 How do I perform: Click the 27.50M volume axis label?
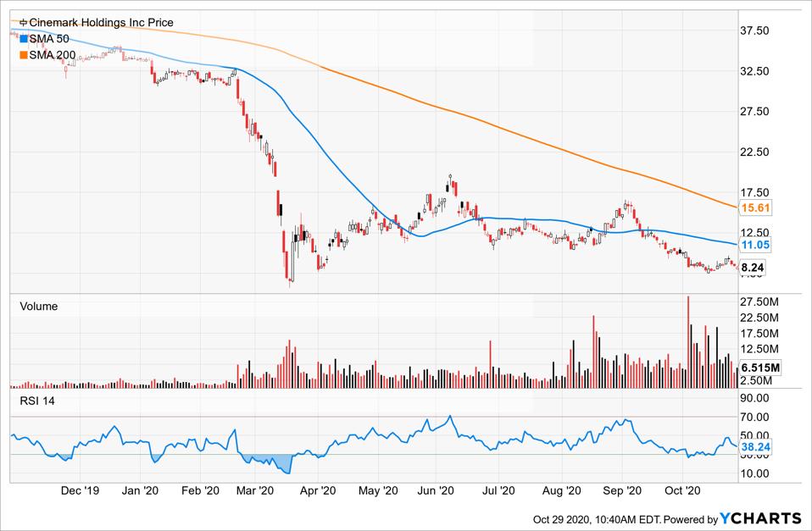759,301
